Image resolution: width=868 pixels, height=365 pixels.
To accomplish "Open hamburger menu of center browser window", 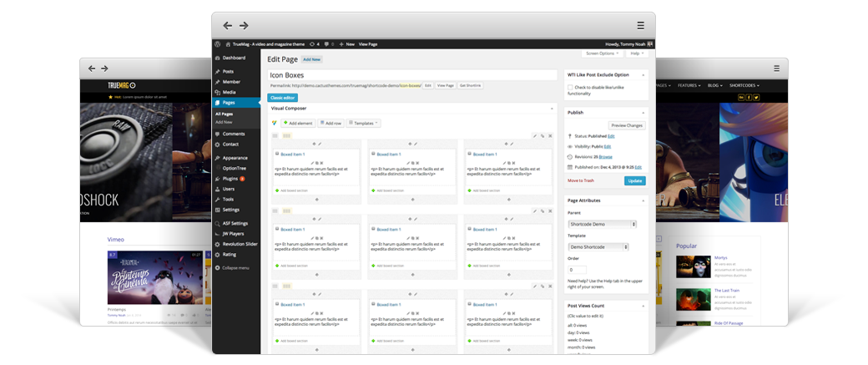I will [x=640, y=25].
